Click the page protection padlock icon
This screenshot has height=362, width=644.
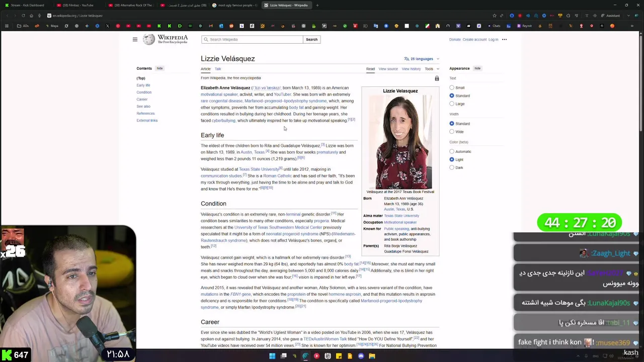point(437,78)
